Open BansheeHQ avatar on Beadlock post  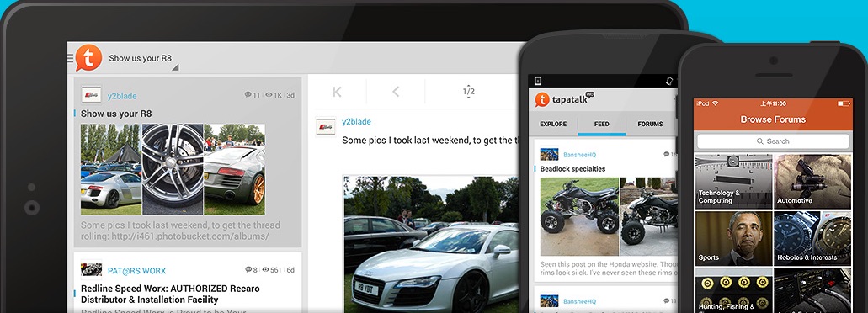549,154
